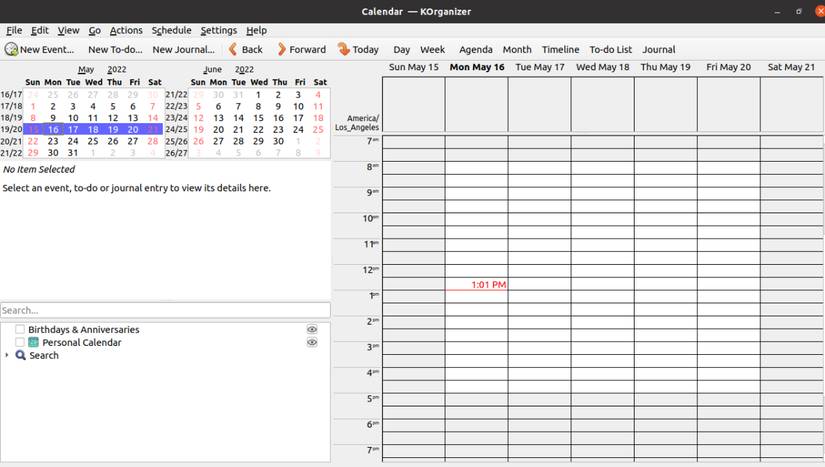Open the May month selector in the mini calendar
The image size is (825, 467).
pyautogui.click(x=86, y=69)
